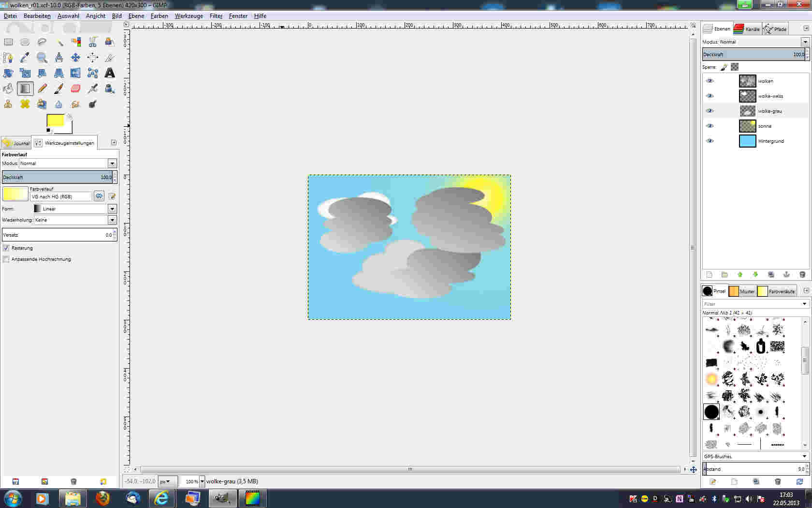Select the Airbrush tool
Viewport: 812px width, 508px height.
[93, 89]
